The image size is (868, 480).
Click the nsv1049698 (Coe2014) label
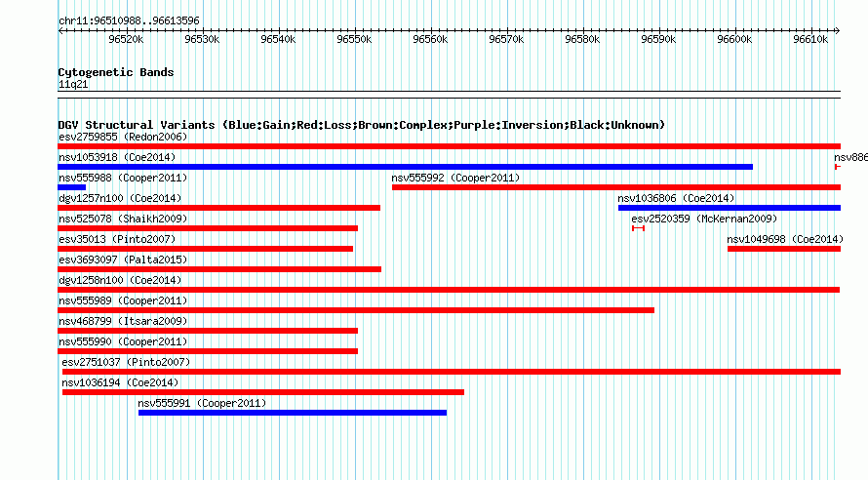(x=785, y=239)
